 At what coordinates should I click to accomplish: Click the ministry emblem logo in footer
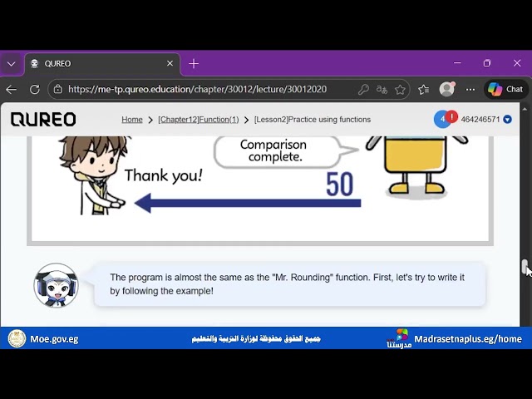pyautogui.click(x=17, y=338)
